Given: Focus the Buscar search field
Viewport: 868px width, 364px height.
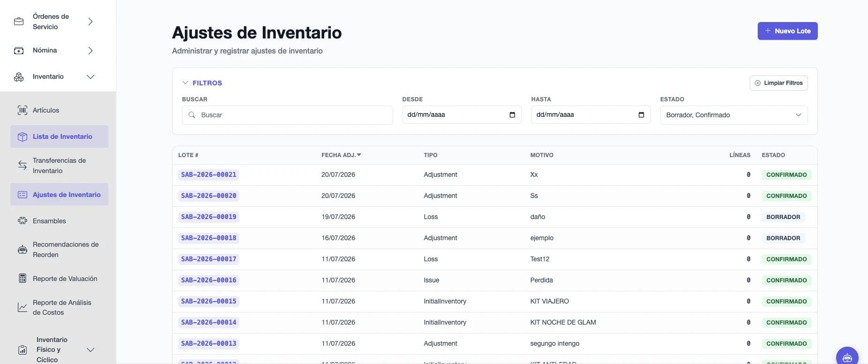Looking at the screenshot, I should pyautogui.click(x=287, y=115).
